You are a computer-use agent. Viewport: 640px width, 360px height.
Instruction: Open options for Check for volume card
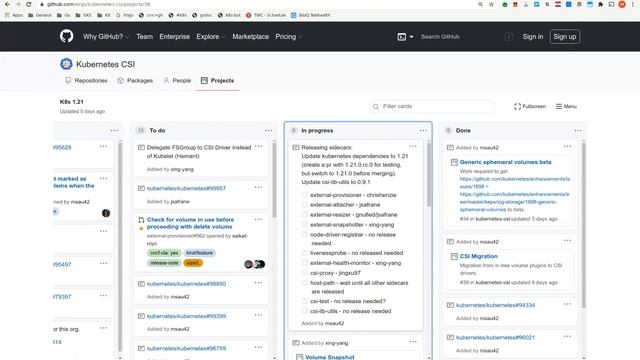258,219
